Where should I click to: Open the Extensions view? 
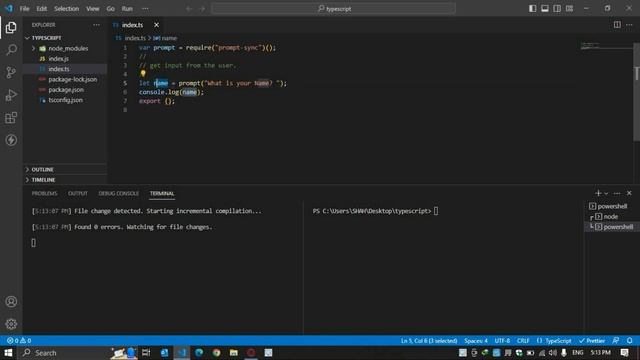tap(11, 118)
